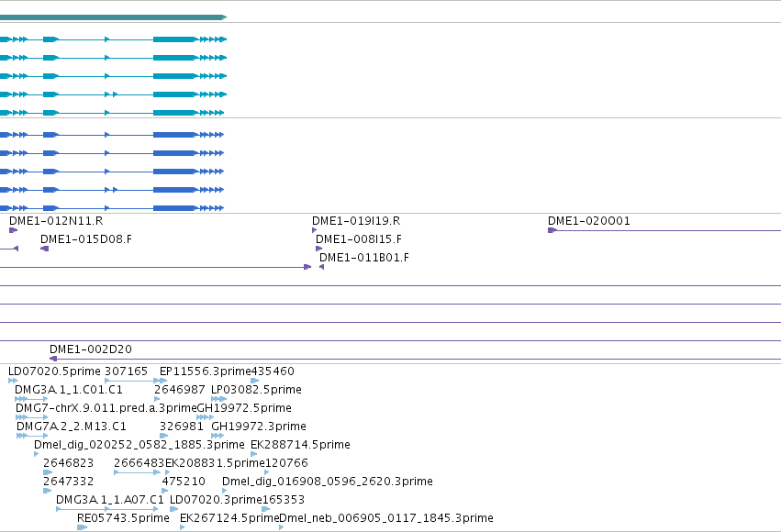781x532 pixels.
Task: Select the dark teal gene bar
Action: click(x=113, y=17)
